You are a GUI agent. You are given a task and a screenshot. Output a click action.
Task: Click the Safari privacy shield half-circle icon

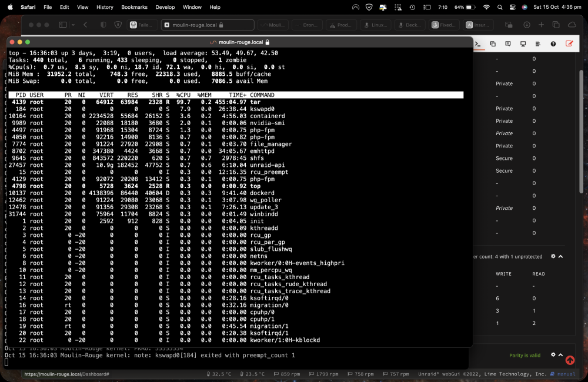point(103,25)
